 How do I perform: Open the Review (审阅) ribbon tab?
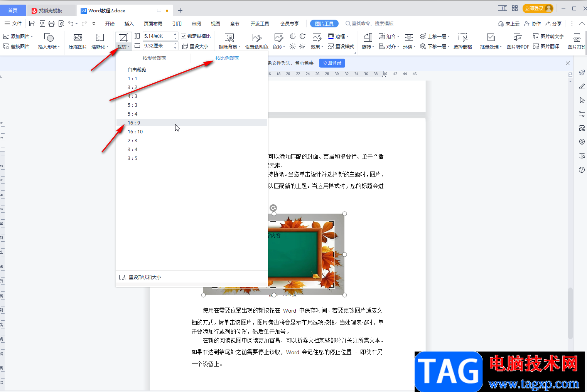196,24
